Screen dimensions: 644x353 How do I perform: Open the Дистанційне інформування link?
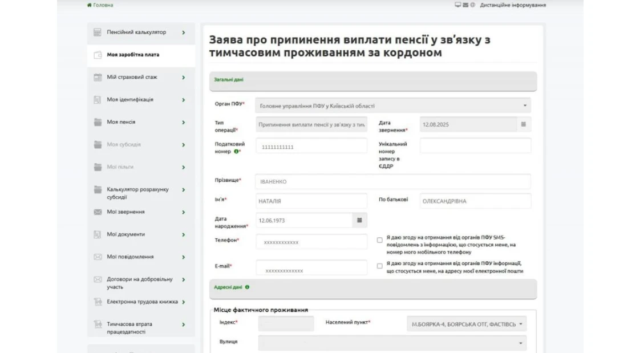tap(512, 5)
